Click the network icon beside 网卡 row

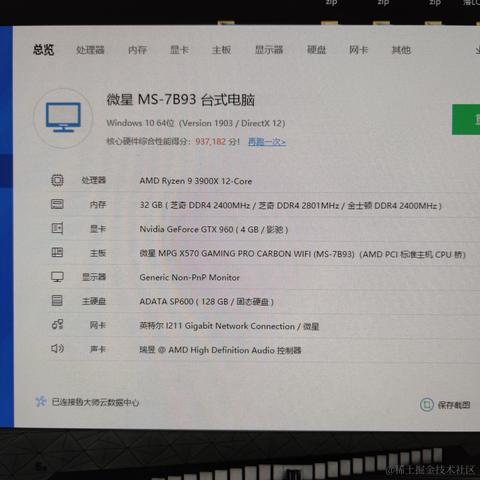[57, 324]
